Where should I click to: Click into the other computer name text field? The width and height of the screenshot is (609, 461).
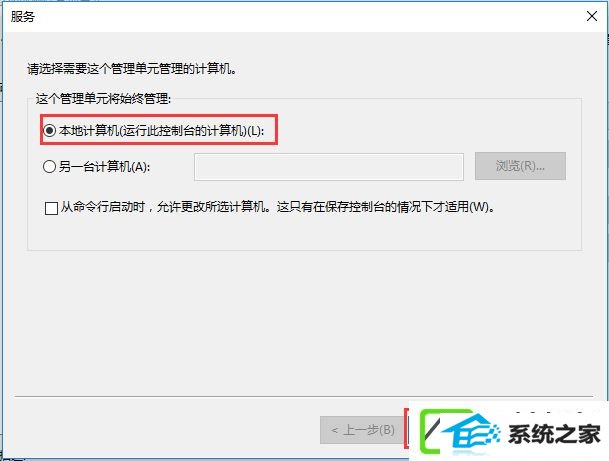pos(329,167)
